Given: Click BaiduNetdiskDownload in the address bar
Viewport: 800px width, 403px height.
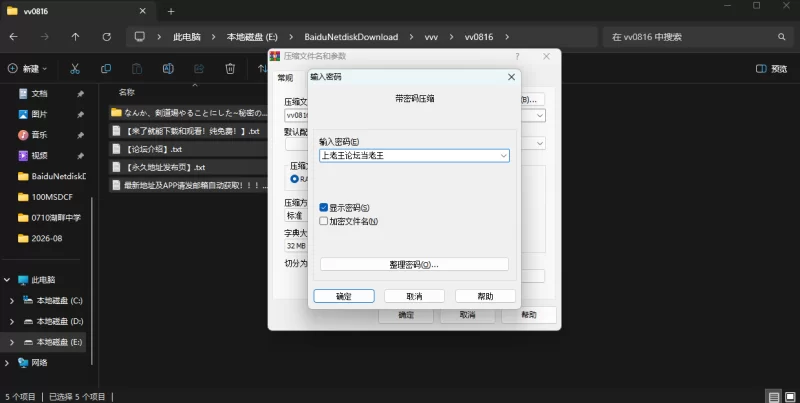Looking at the screenshot, I should [x=351, y=37].
